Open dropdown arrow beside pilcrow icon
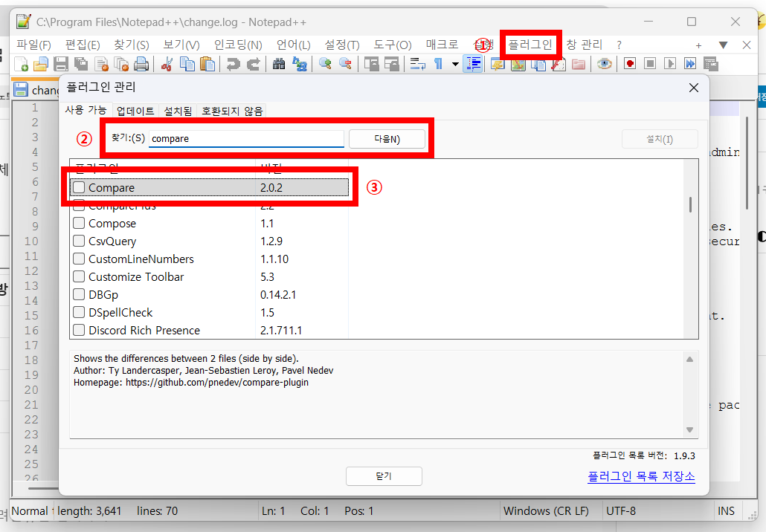Image resolution: width=766 pixels, height=532 pixels. coord(455,64)
